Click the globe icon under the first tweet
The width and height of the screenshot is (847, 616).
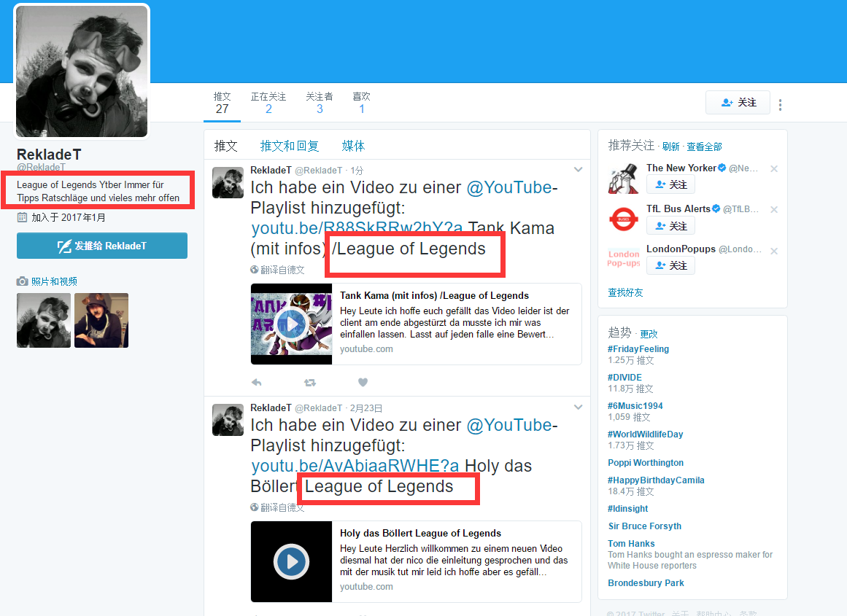(255, 270)
